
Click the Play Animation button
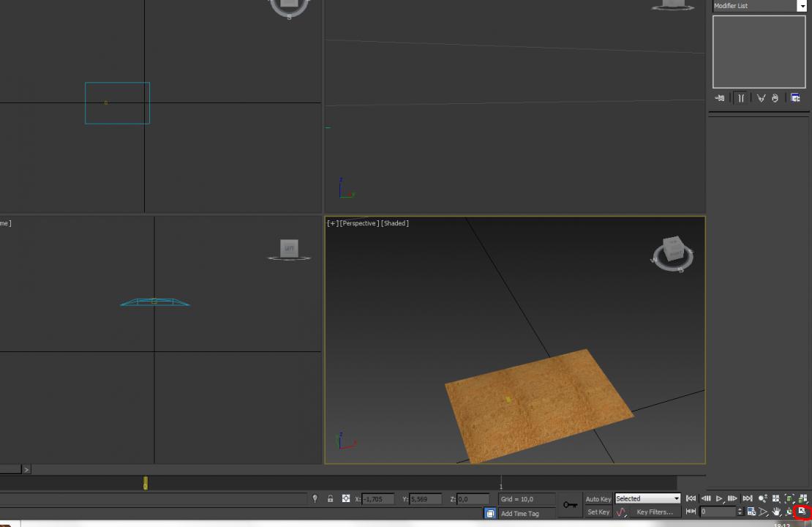click(x=719, y=498)
